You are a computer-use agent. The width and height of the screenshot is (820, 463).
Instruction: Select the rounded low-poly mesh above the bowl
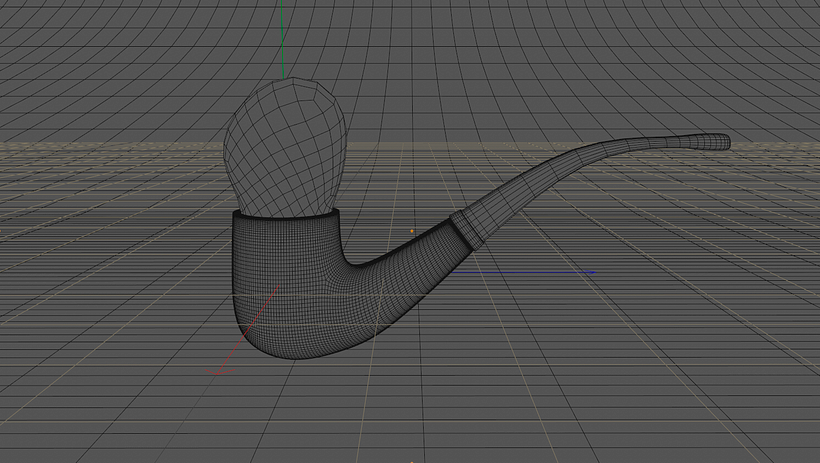click(x=285, y=148)
